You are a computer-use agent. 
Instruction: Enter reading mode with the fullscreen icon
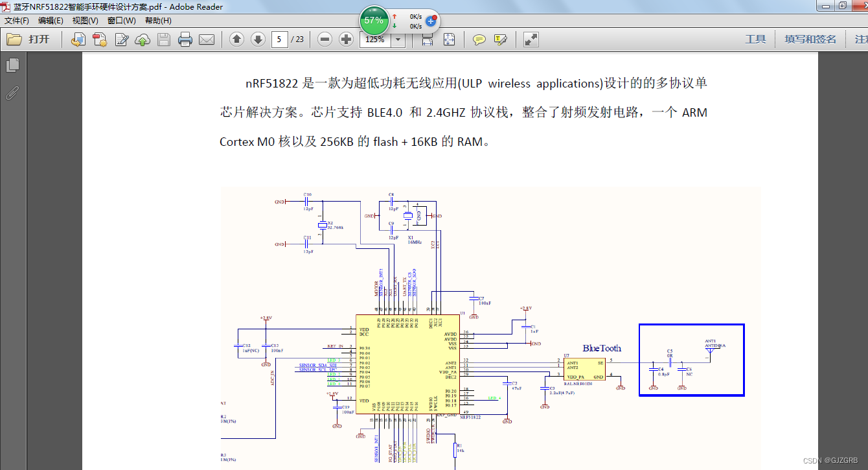point(531,40)
